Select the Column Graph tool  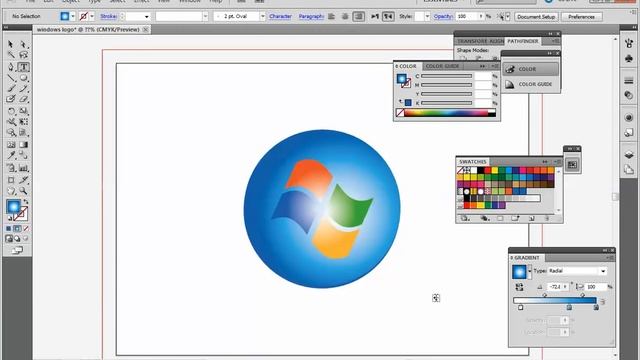tap(23, 168)
